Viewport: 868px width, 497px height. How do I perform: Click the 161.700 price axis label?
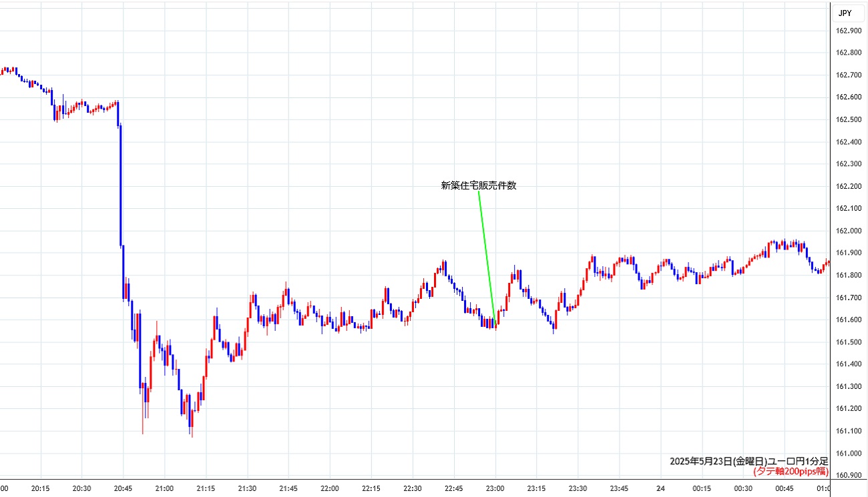pyautogui.click(x=848, y=298)
